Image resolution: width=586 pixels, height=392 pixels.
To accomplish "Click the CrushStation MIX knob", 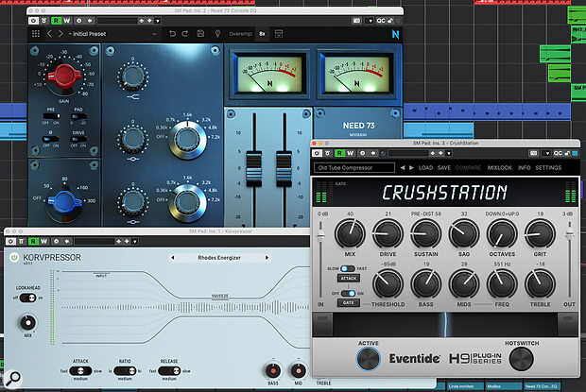I will [x=350, y=233].
